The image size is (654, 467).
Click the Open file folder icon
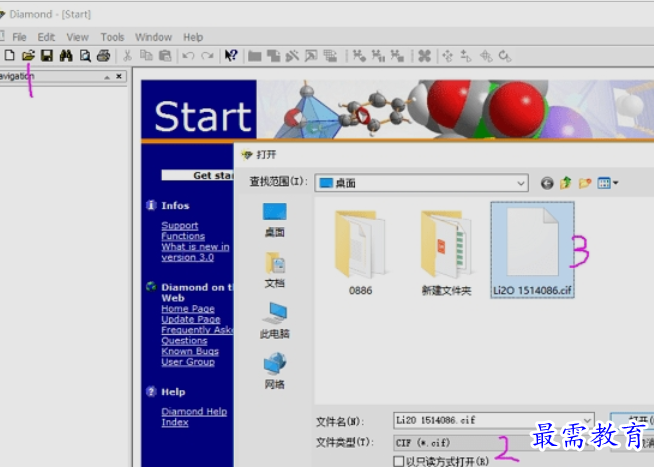coord(28,55)
